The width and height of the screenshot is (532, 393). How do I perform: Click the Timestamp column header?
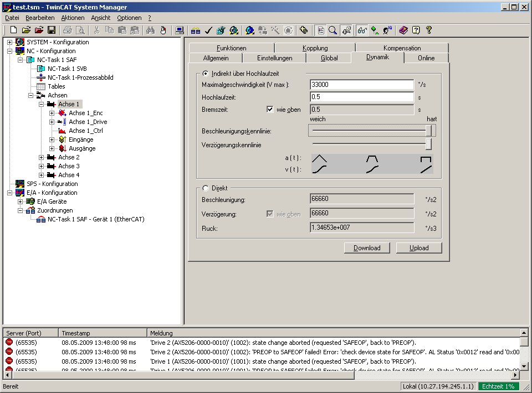(x=103, y=333)
